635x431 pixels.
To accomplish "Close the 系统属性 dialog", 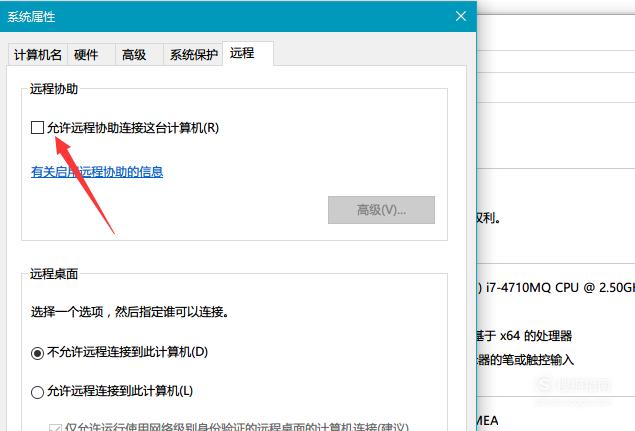I will [460, 16].
